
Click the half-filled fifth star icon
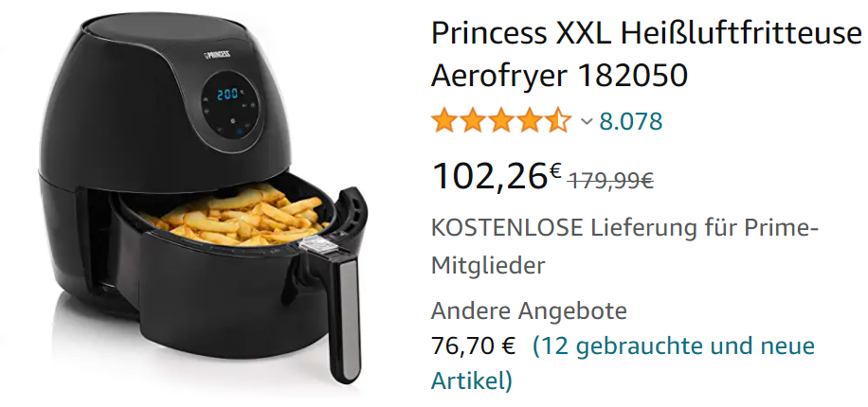tap(558, 120)
